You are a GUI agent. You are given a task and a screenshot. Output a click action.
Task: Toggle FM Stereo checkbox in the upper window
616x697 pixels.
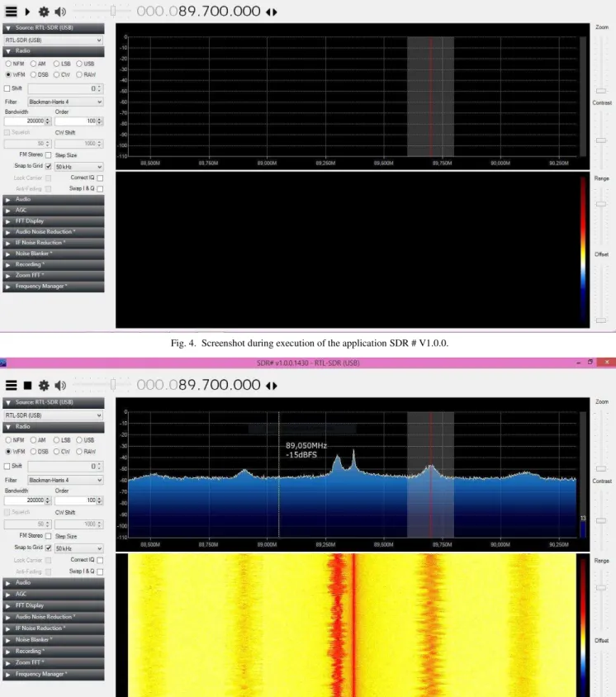(48, 154)
